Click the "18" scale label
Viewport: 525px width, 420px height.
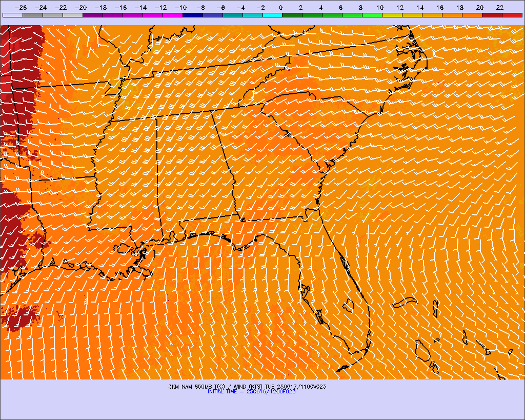[x=460, y=7]
